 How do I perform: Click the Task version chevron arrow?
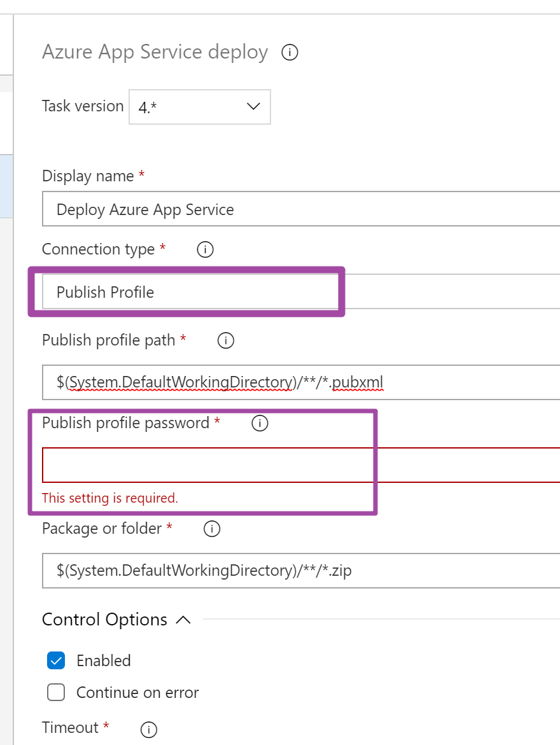click(253, 106)
